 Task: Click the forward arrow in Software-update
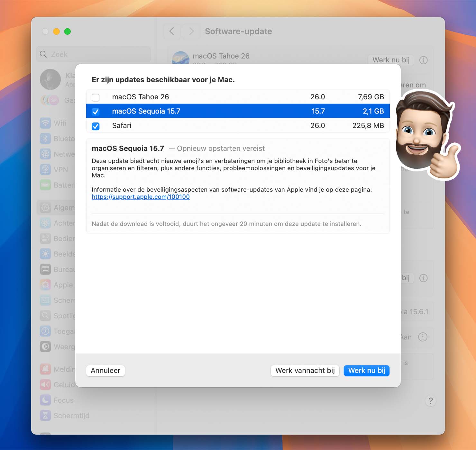[191, 31]
